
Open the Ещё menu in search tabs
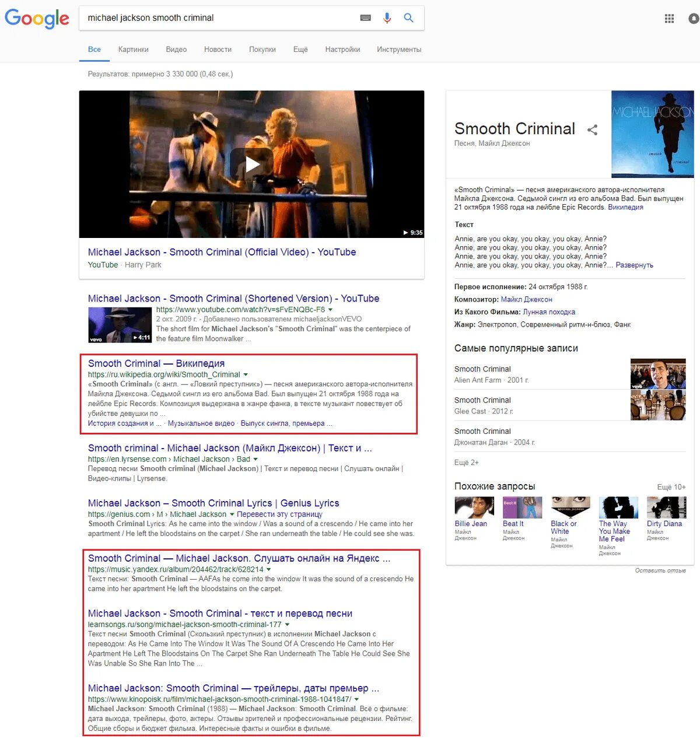click(x=300, y=50)
